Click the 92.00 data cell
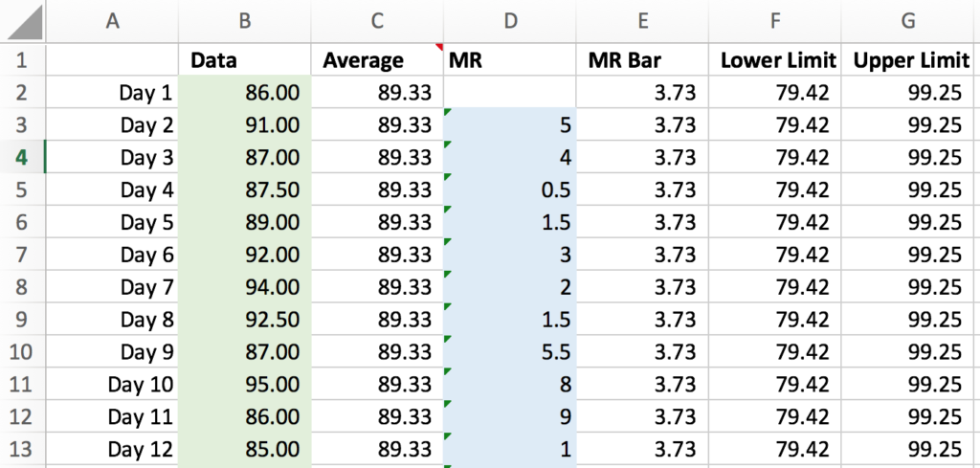The width and height of the screenshot is (980, 468). (x=244, y=255)
